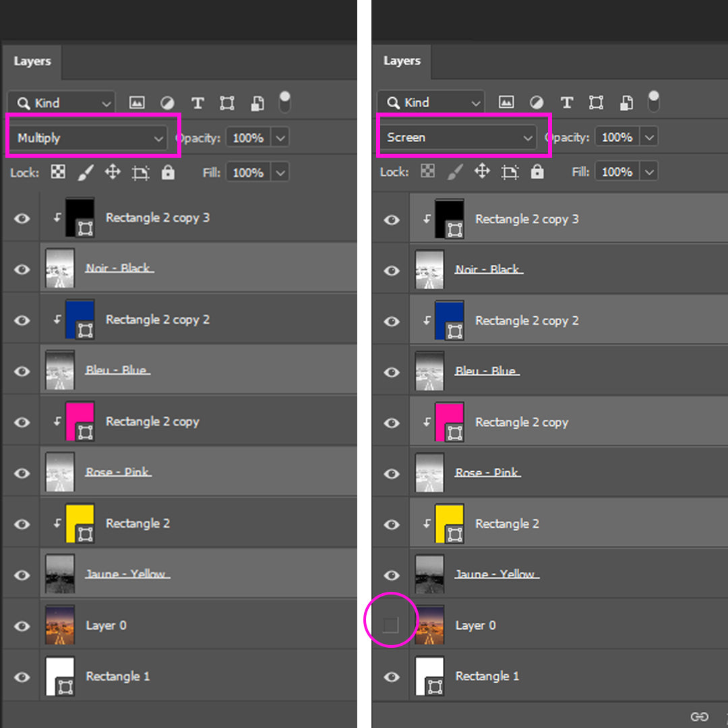Image resolution: width=728 pixels, height=728 pixels.
Task: Click the yellow Rectangle 2 thumbnail in the left panel
Action: [79, 523]
